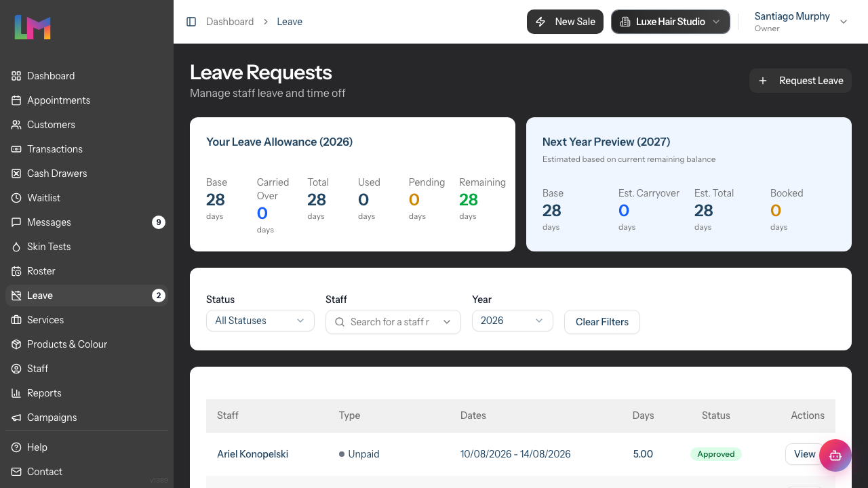
Task: Click the Customers people icon
Action: [16, 125]
